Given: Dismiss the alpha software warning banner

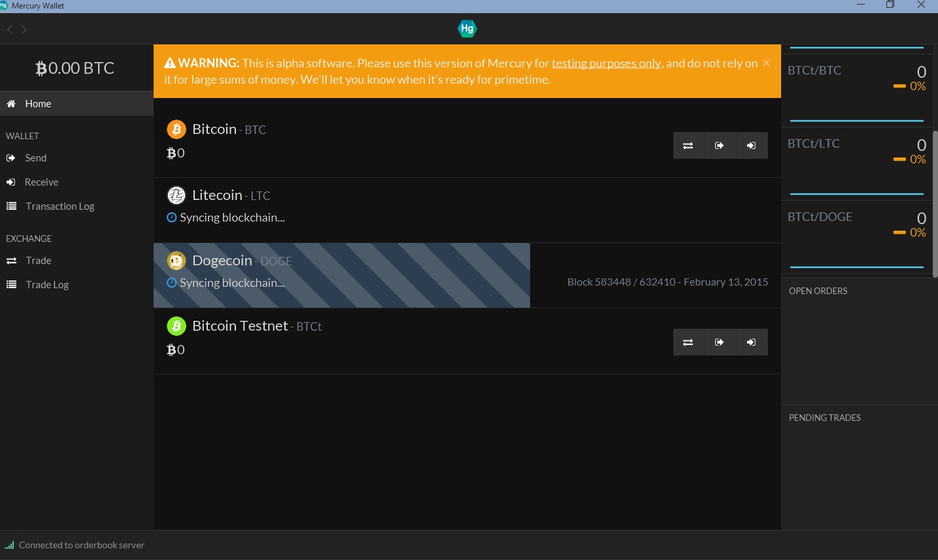Looking at the screenshot, I should 766,63.
